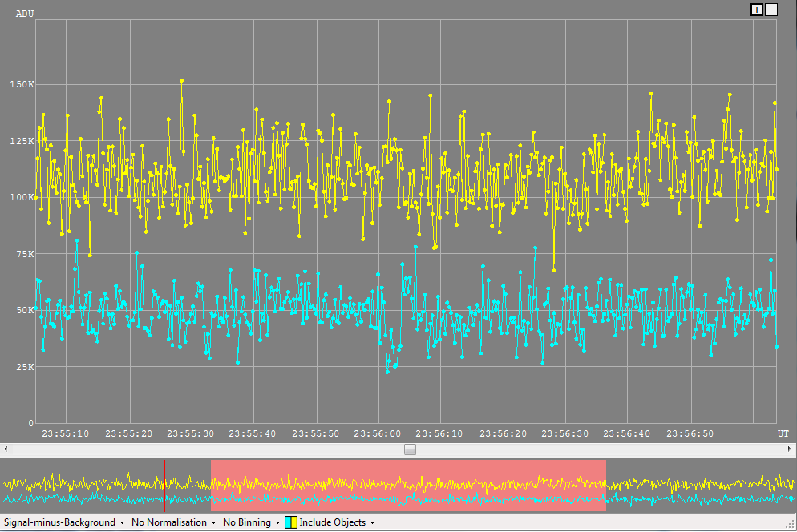Click the 150K label on the Y axis

click(x=22, y=84)
